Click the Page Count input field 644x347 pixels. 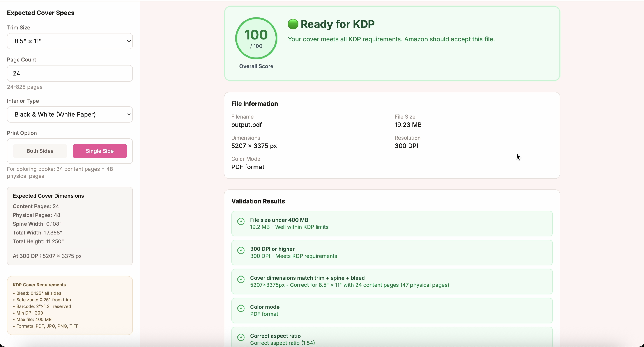pos(70,73)
